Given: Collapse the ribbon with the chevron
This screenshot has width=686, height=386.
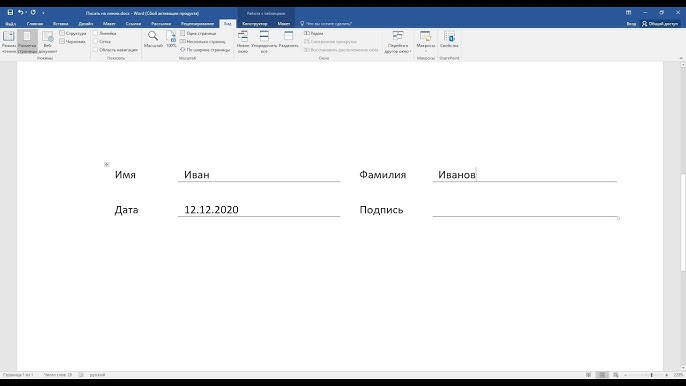Looking at the screenshot, I should pyautogui.click(x=681, y=58).
